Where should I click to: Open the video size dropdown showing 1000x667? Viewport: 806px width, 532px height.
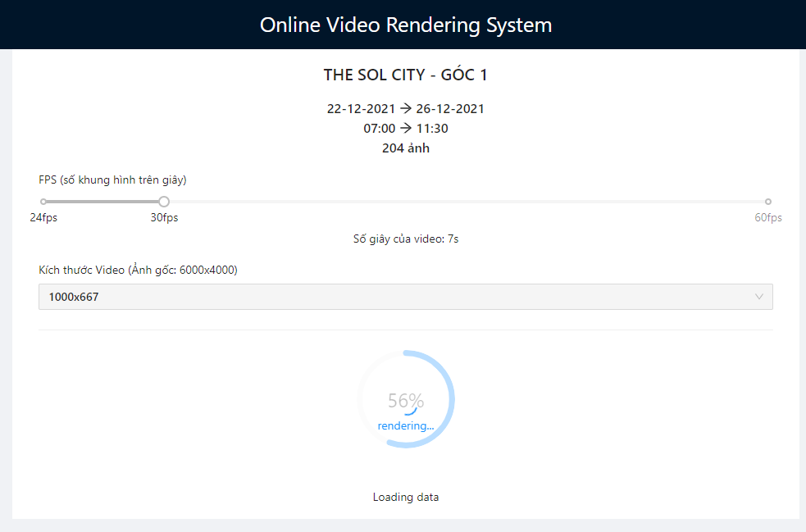406,297
